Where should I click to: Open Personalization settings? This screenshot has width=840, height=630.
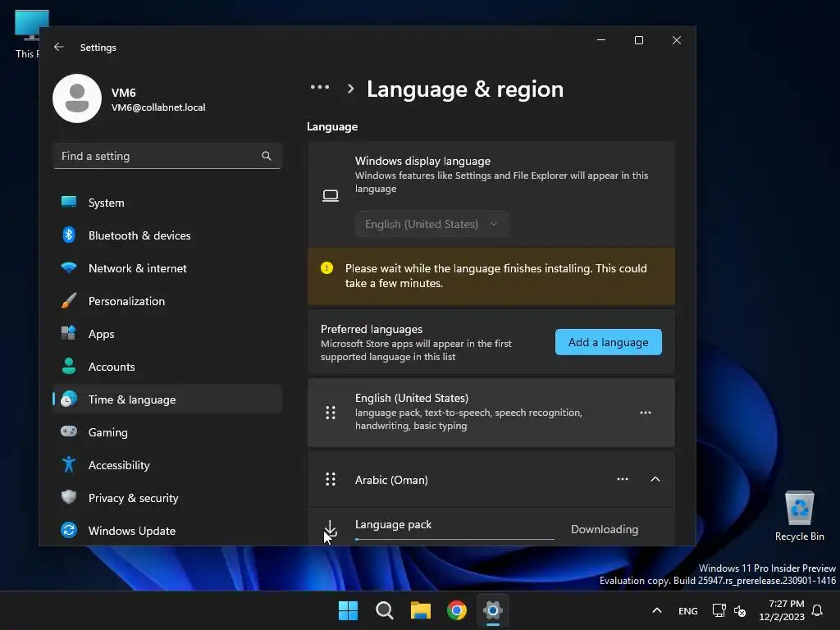pyautogui.click(x=167, y=301)
